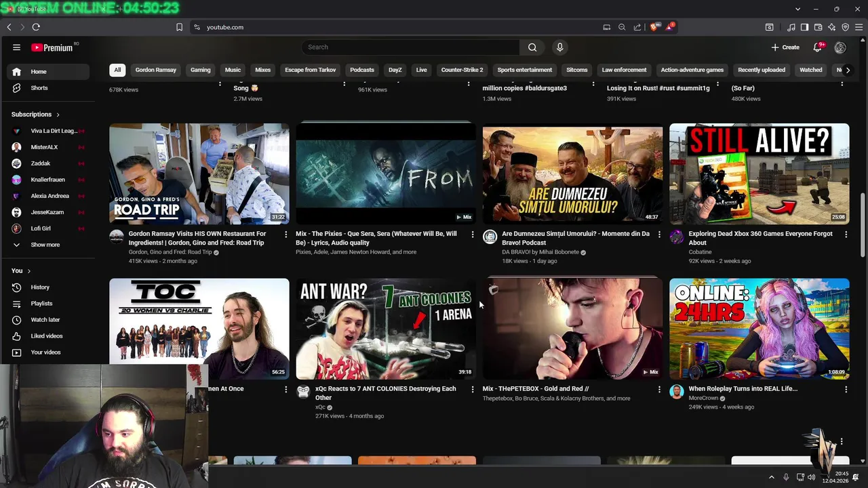868x488 pixels.
Task: Click the taskbar volume speaker icon
Action: tap(811, 477)
